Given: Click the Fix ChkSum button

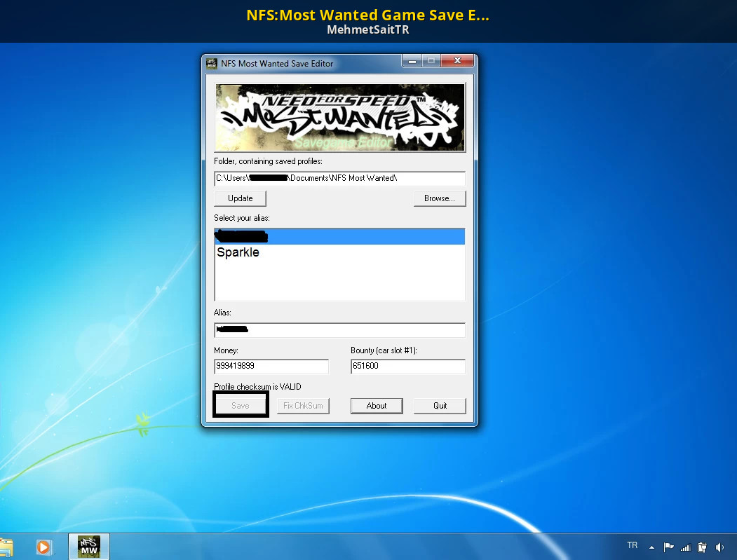Looking at the screenshot, I should 303,406.
